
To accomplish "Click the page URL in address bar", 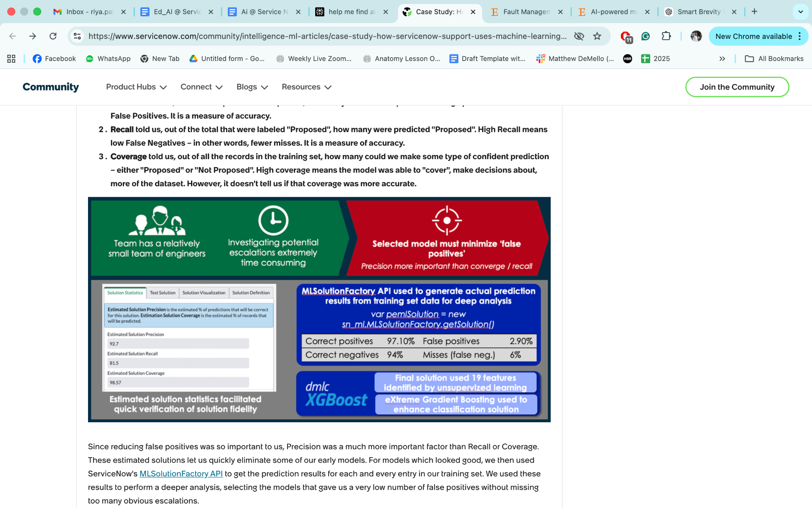I will tap(327, 36).
